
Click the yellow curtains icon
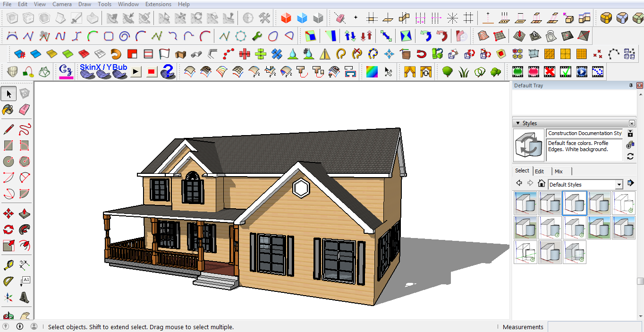click(x=409, y=72)
